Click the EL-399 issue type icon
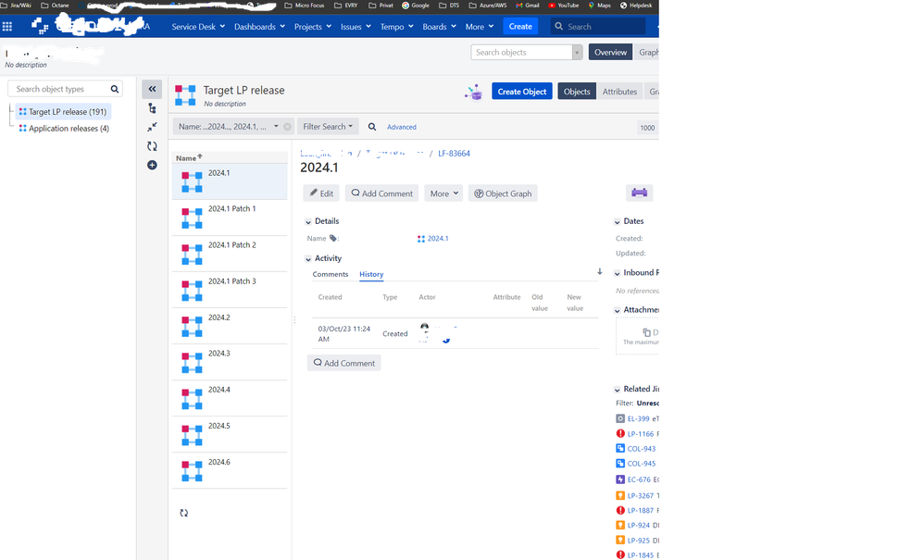924x560 pixels. pos(620,418)
